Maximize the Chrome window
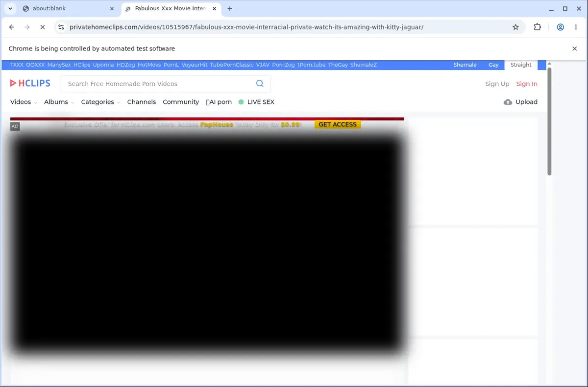Viewport: 588px width, 387px height. tap(565, 8)
